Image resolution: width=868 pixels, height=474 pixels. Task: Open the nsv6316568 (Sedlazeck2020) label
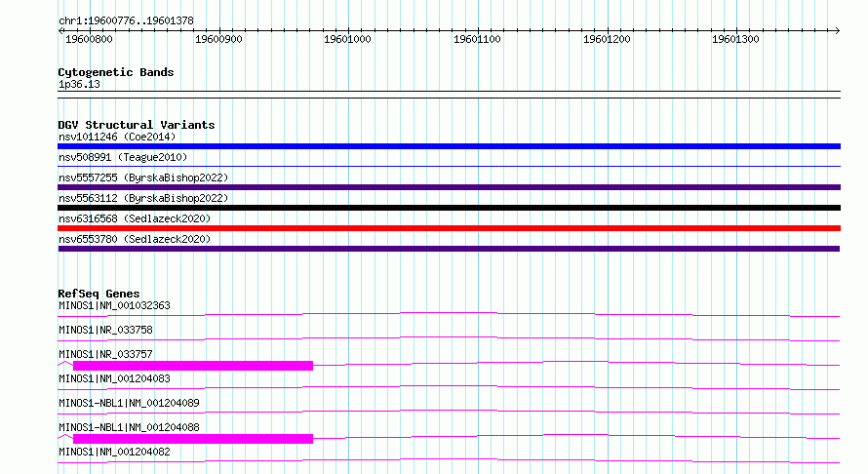(x=135, y=218)
